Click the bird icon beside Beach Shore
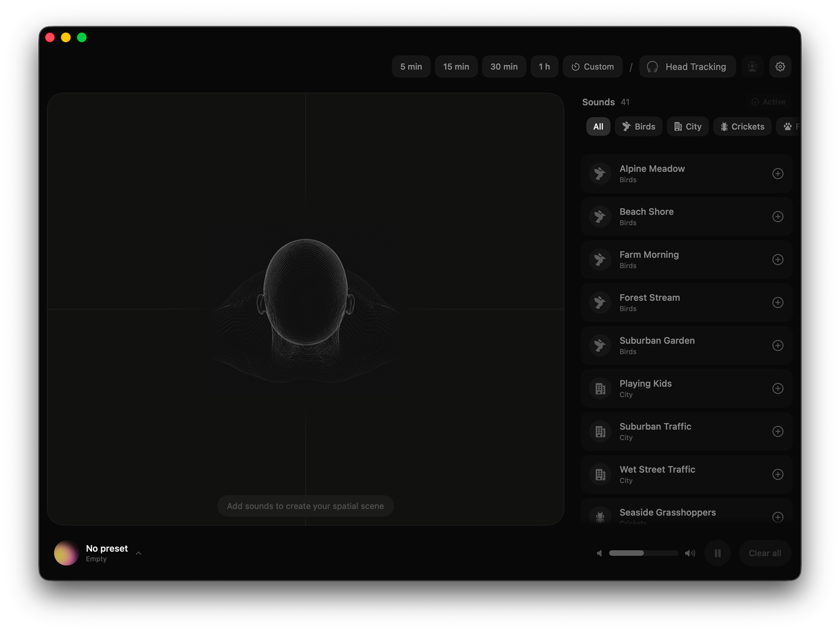Viewport: 840px width, 632px height. pyautogui.click(x=600, y=217)
